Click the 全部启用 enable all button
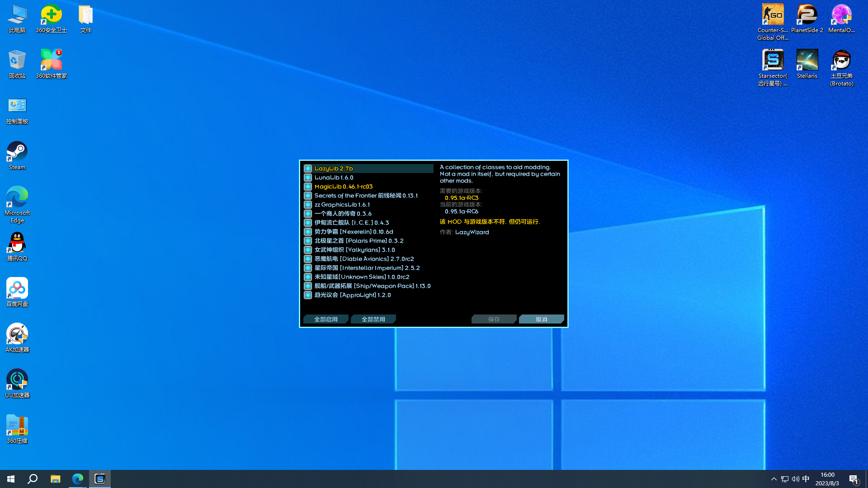 pyautogui.click(x=325, y=319)
